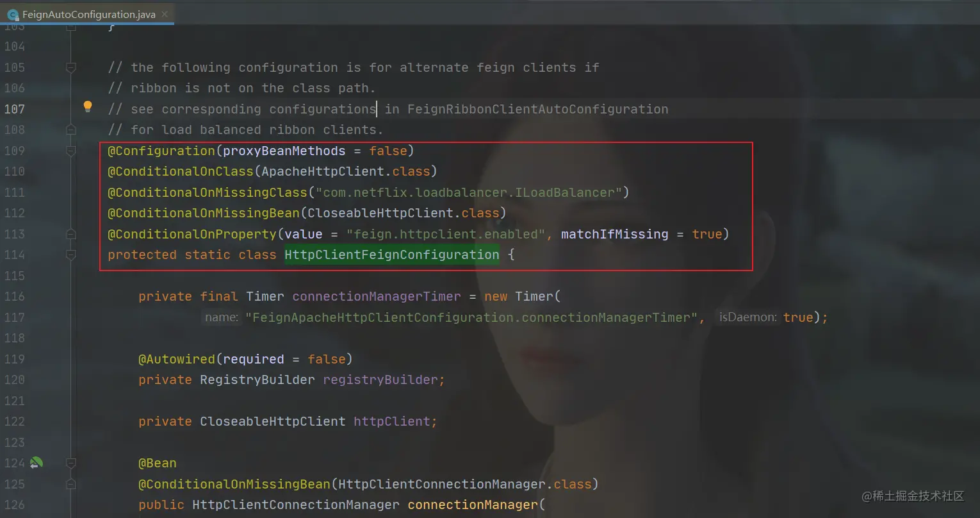Click the @Configuration annotation

pyautogui.click(x=161, y=151)
